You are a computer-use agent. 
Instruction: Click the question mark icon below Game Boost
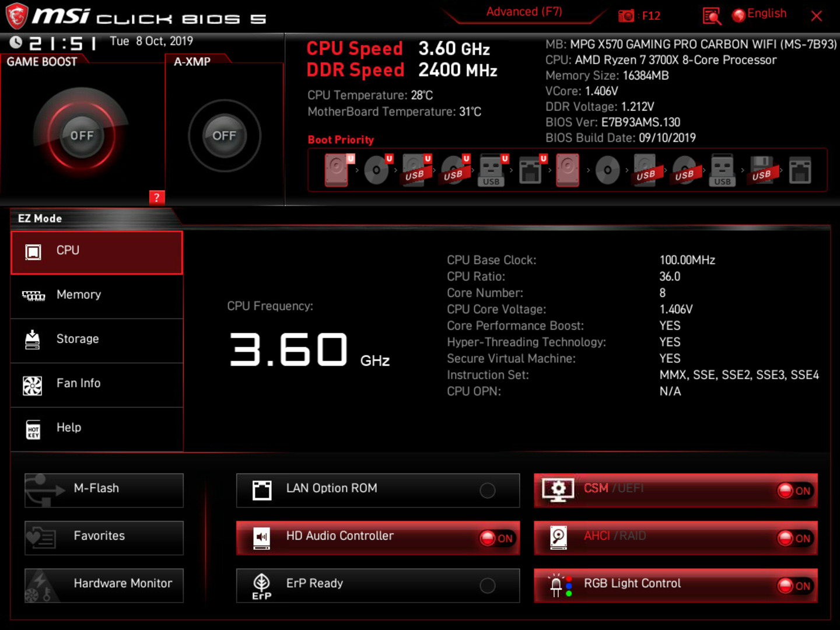pyautogui.click(x=156, y=198)
